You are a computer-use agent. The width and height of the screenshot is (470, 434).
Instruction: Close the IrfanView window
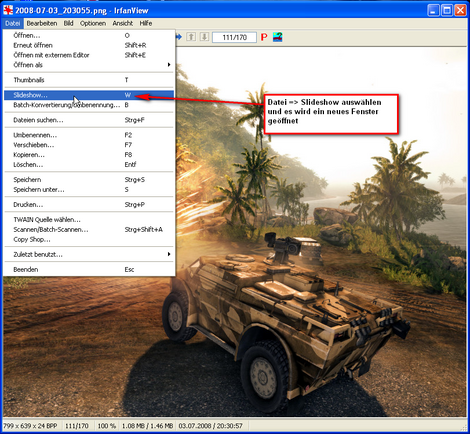460,10
